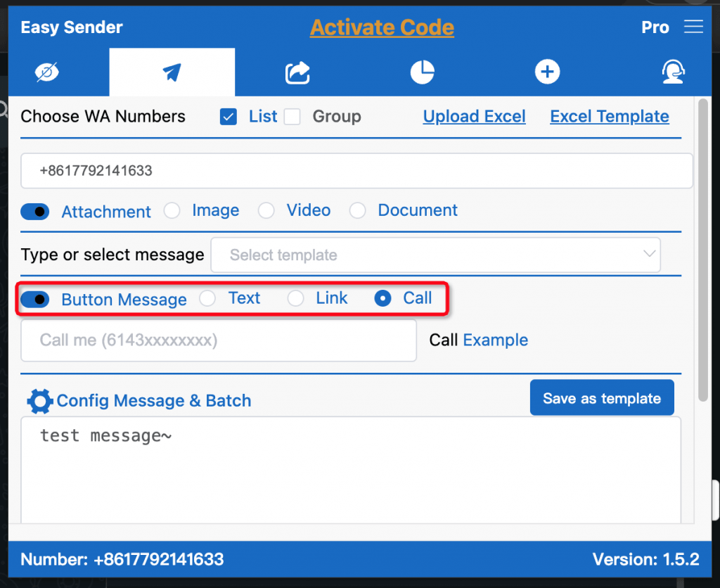
Task: Open the send message paper plane tab icon
Action: 172,71
